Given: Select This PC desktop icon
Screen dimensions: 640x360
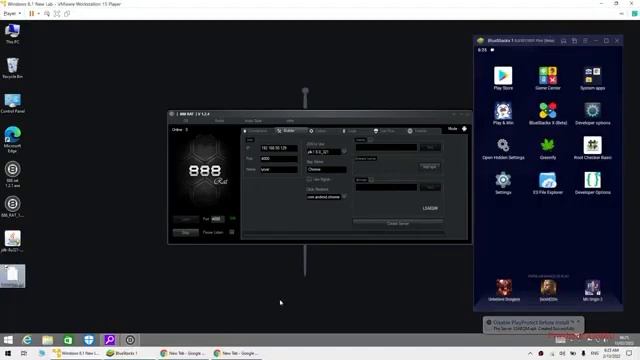Looking at the screenshot, I should (x=12, y=33).
